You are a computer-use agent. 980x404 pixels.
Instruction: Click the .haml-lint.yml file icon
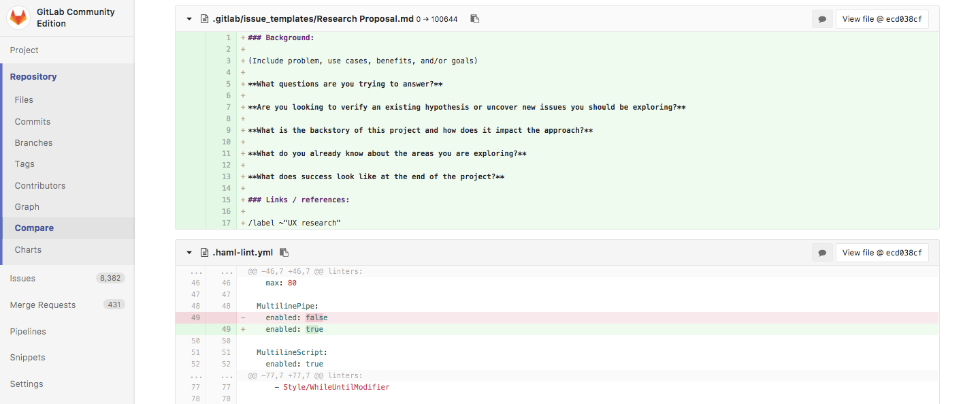[204, 253]
